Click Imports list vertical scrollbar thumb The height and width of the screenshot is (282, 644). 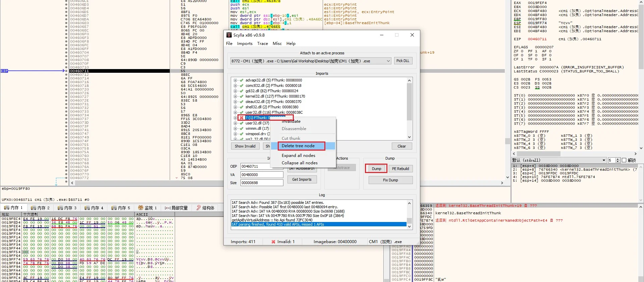pyautogui.click(x=409, y=102)
